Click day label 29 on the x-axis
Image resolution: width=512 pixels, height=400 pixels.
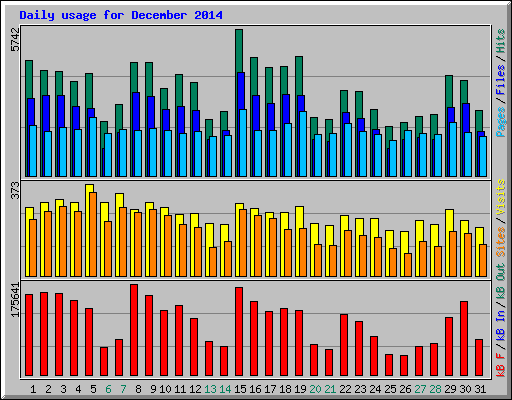click(450, 389)
